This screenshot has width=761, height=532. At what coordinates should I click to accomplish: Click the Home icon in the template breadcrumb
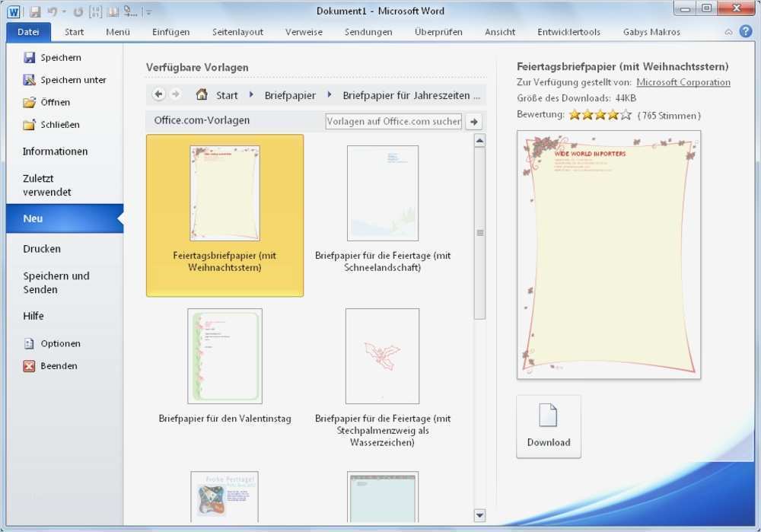pyautogui.click(x=202, y=94)
